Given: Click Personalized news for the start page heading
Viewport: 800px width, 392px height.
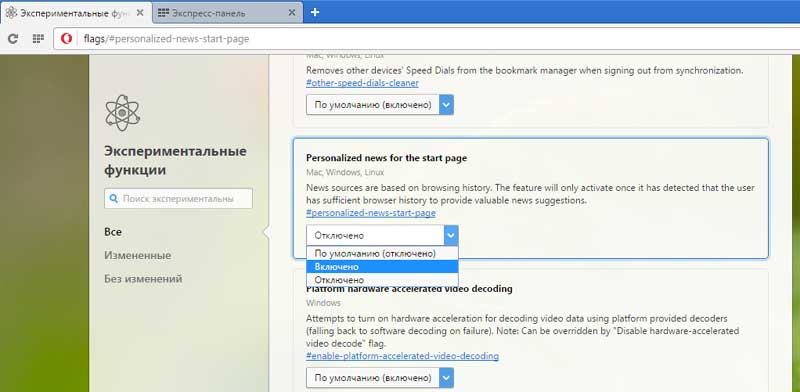Looking at the screenshot, I should pos(386,158).
